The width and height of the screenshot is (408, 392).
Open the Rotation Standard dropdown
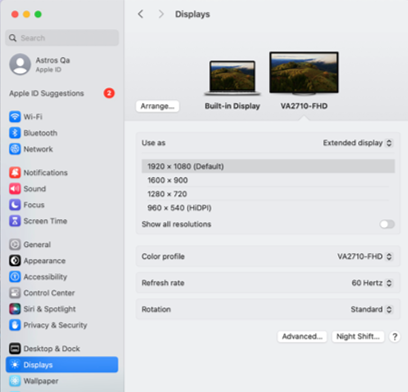pyautogui.click(x=372, y=309)
